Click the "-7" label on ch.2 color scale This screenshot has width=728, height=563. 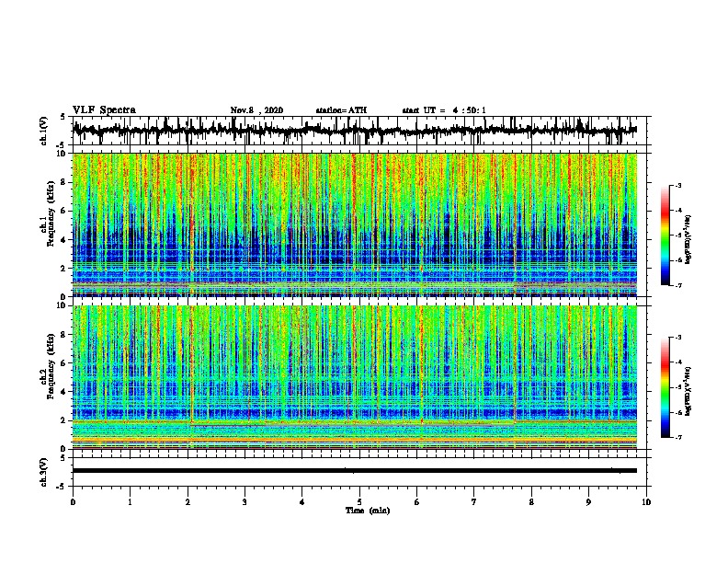(x=678, y=437)
